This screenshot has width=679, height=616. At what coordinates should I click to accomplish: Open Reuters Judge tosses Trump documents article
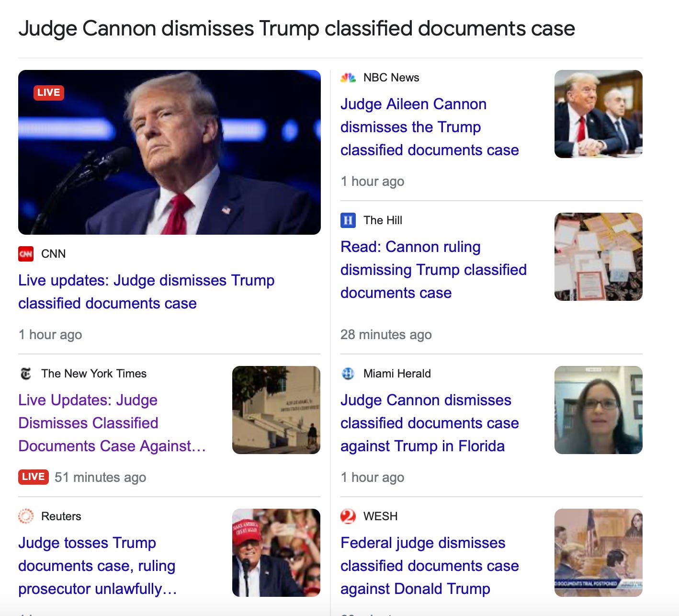98,566
